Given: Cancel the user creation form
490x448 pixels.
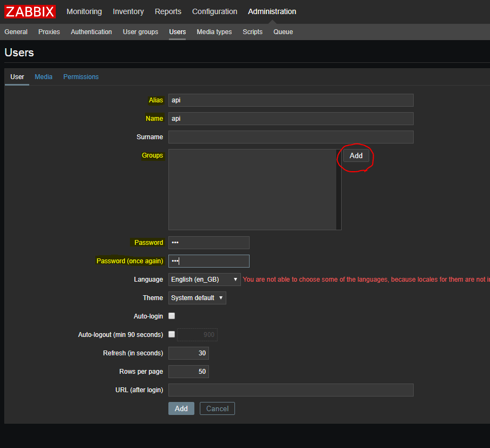Looking at the screenshot, I should pyautogui.click(x=217, y=408).
